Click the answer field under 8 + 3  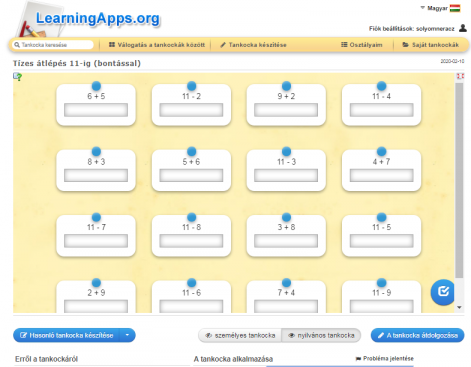[x=96, y=175]
